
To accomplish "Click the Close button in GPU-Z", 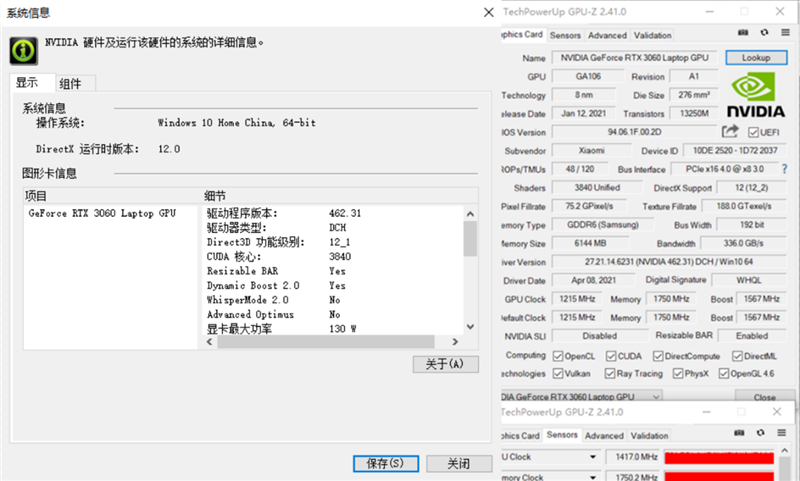I will coord(764,396).
